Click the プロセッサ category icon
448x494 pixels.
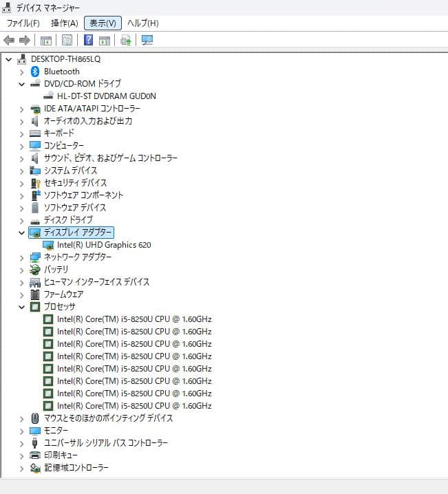(35, 307)
